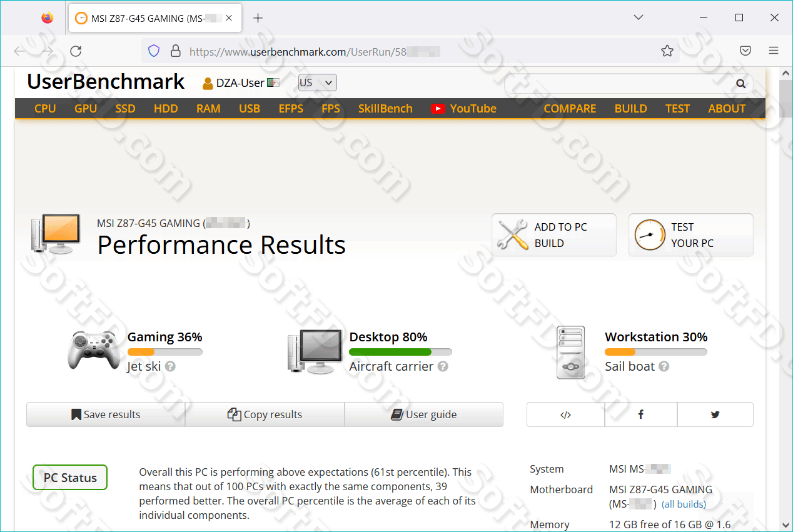This screenshot has width=793, height=532.
Task: Switch to the RAM section in navigation
Action: 208,108
